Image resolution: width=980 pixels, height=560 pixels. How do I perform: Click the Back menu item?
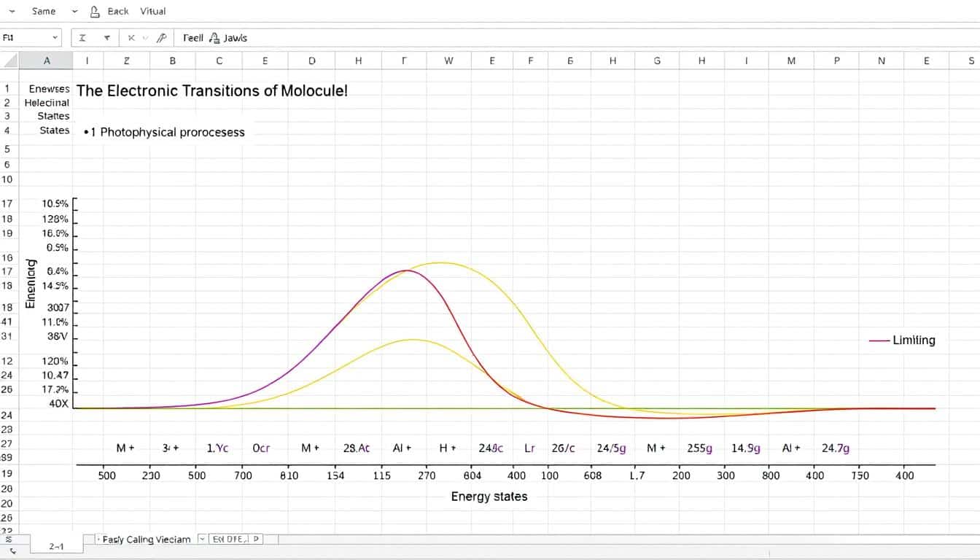click(x=117, y=12)
